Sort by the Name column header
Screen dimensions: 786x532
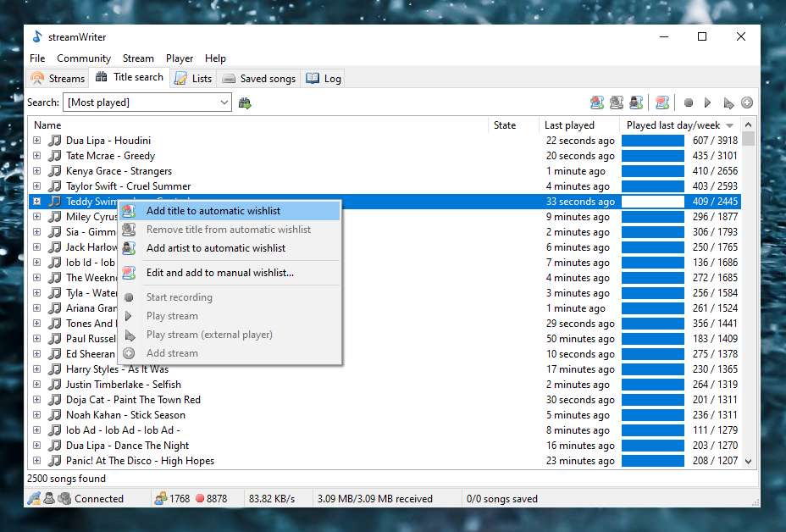coord(258,125)
